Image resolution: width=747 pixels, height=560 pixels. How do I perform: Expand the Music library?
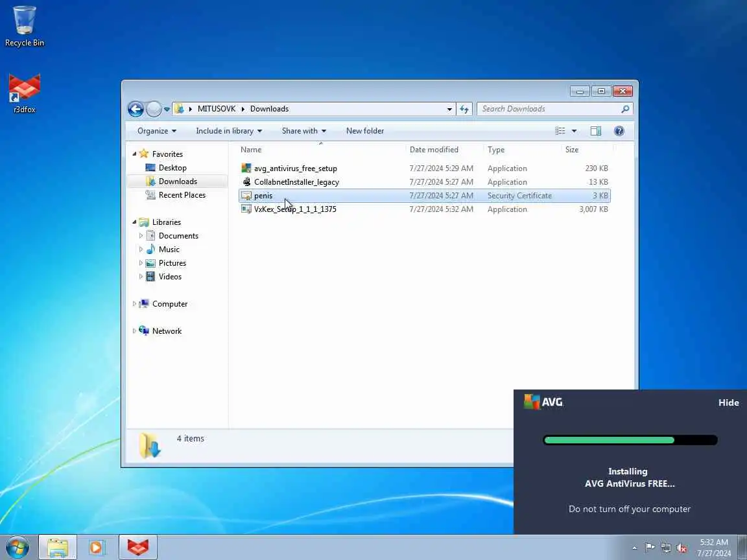(141, 250)
